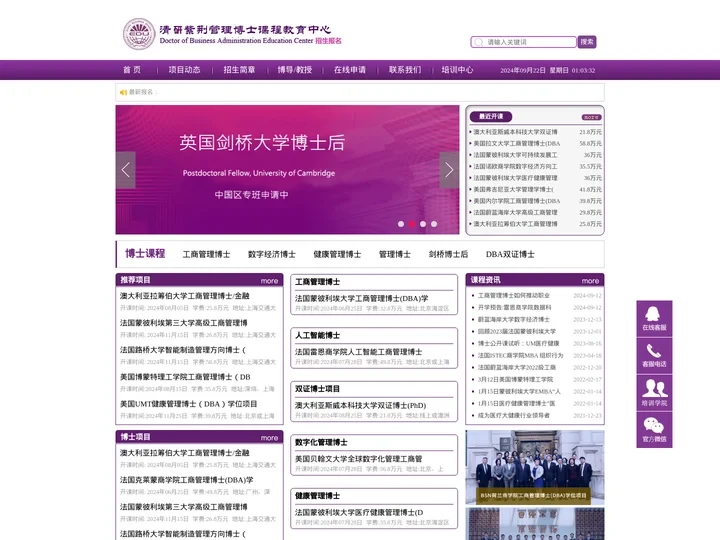Screen dimensions: 720x540
Task: Open the BSN DBA group photo thumbnail
Action: 534,467
